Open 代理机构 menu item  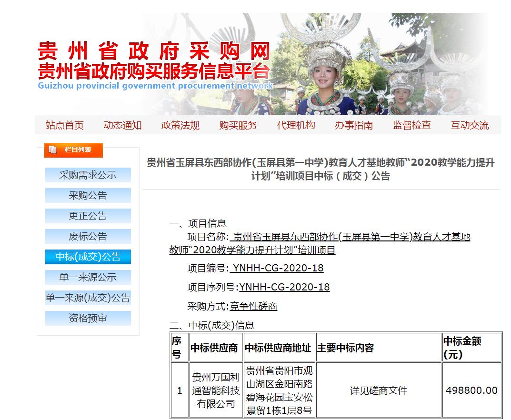(x=296, y=125)
